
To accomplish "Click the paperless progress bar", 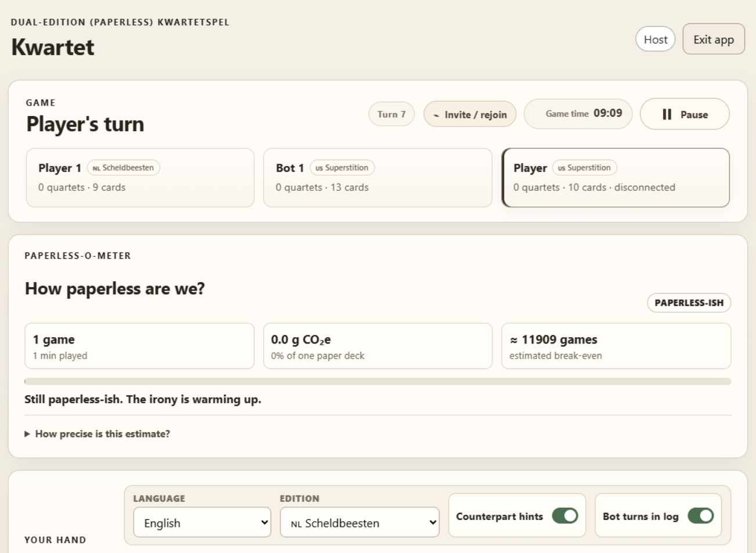I will 377,382.
